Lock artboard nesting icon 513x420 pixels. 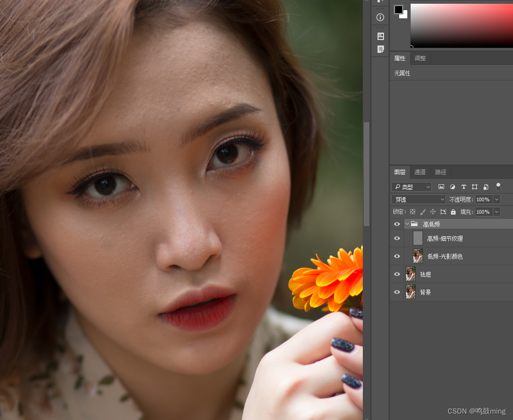tap(443, 212)
